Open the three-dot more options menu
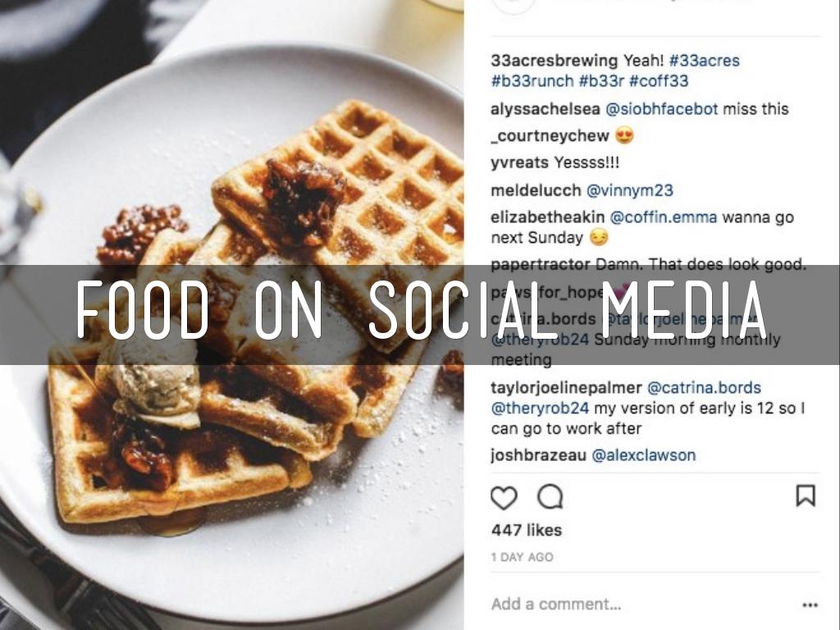 pos(810,605)
